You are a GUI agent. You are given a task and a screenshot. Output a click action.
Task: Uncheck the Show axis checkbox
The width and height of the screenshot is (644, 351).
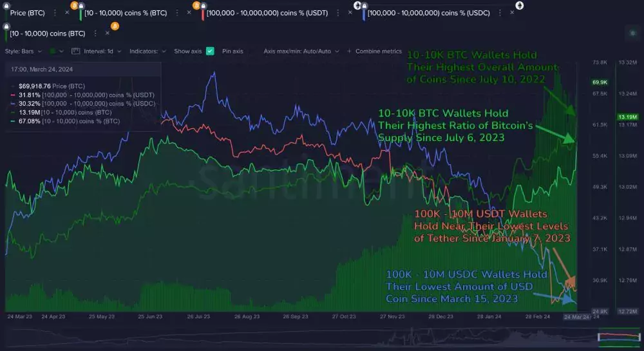(x=211, y=52)
